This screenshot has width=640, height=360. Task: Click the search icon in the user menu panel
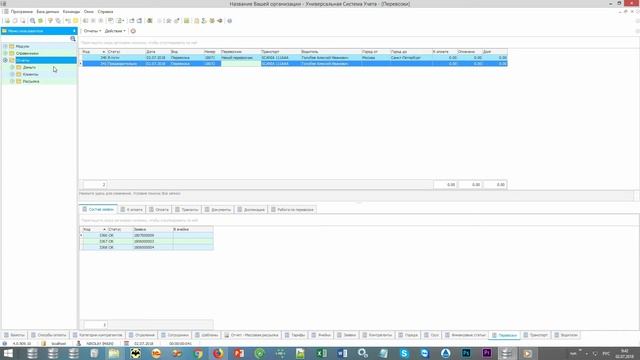coord(73,39)
